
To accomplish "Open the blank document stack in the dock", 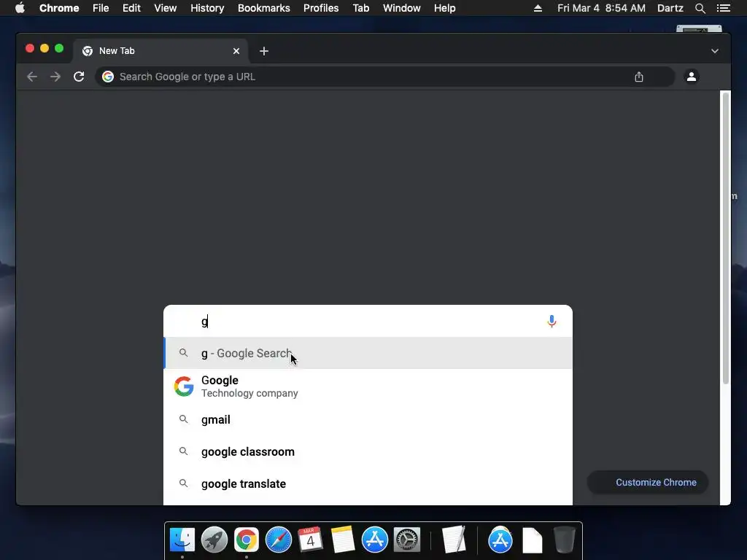I will [532, 540].
